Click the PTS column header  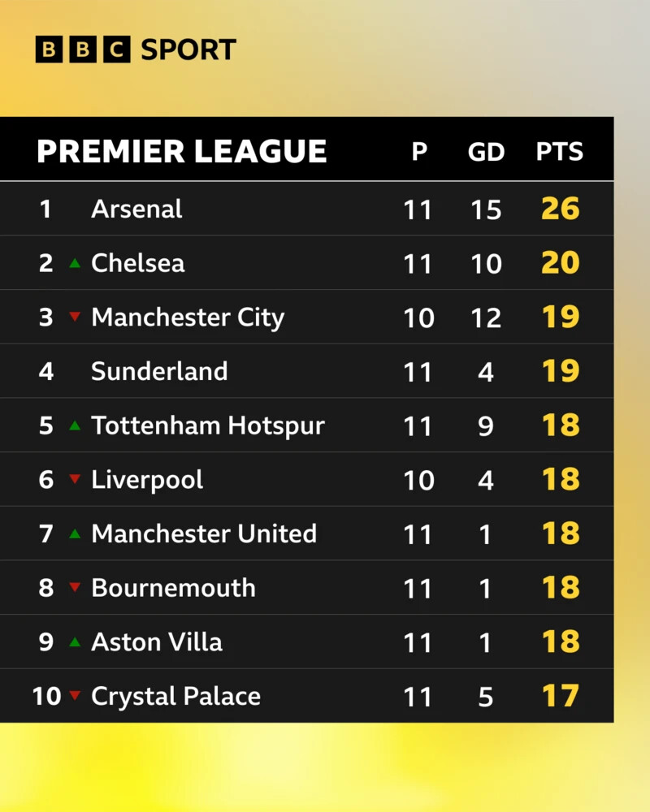560,152
